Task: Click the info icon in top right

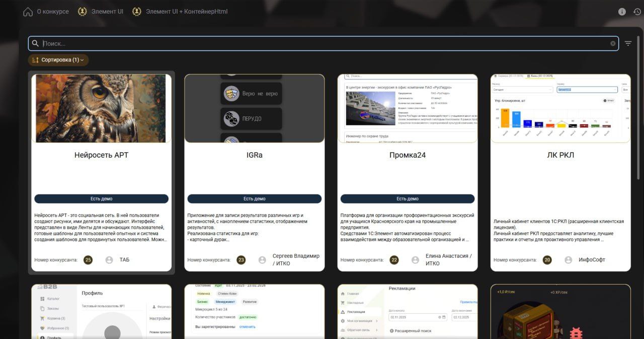Action: pos(622,12)
